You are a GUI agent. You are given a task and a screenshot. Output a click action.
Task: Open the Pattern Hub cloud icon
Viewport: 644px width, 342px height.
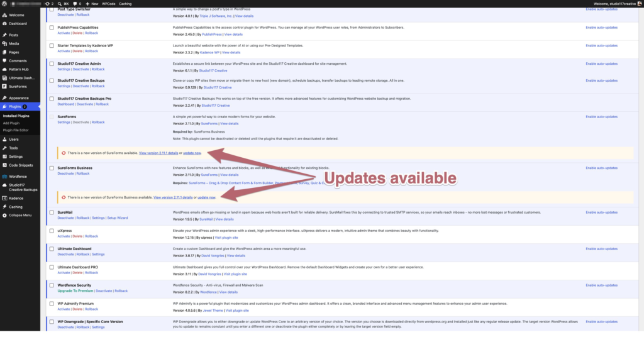4,69
